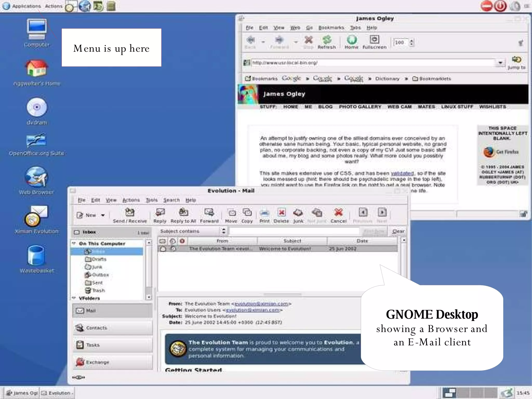532x399 pixels.
Task: Click the Clear search button
Action: click(398, 231)
